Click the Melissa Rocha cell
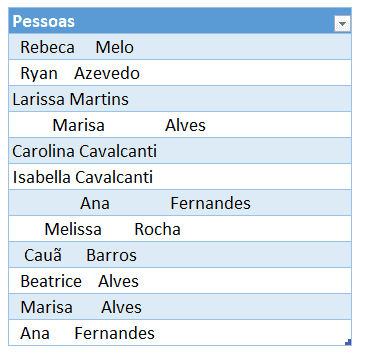The height and width of the screenshot is (363, 367). click(180, 229)
